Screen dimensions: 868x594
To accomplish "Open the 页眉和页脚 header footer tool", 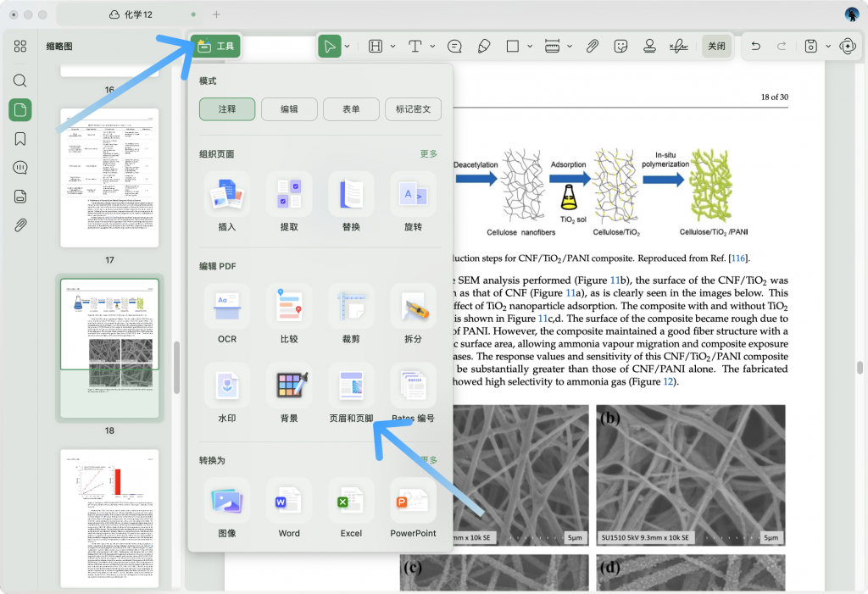I will [x=351, y=393].
